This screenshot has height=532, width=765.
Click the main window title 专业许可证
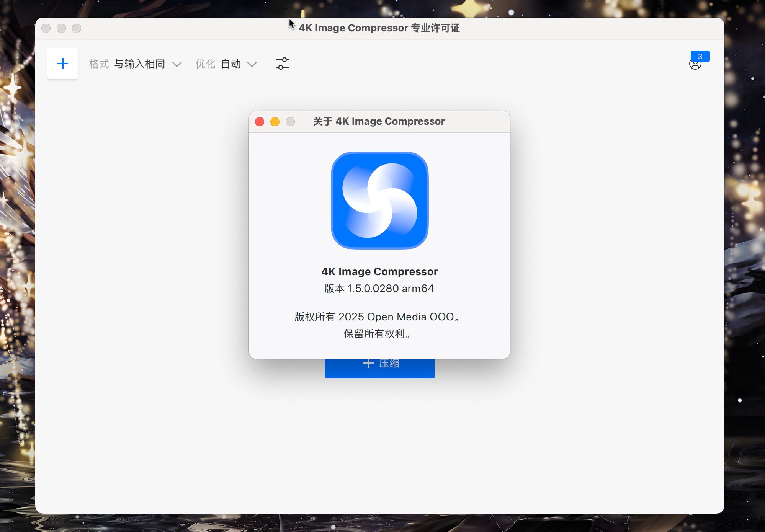(379, 28)
